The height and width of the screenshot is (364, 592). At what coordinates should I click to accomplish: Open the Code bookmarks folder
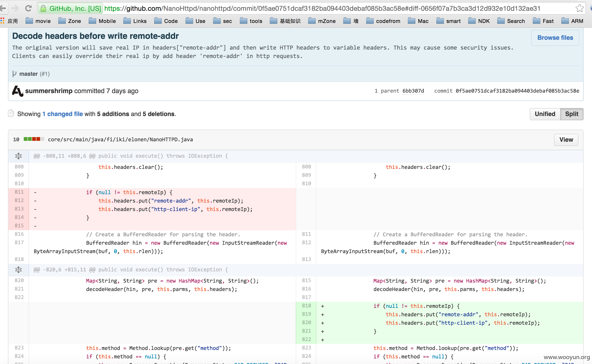[166, 21]
